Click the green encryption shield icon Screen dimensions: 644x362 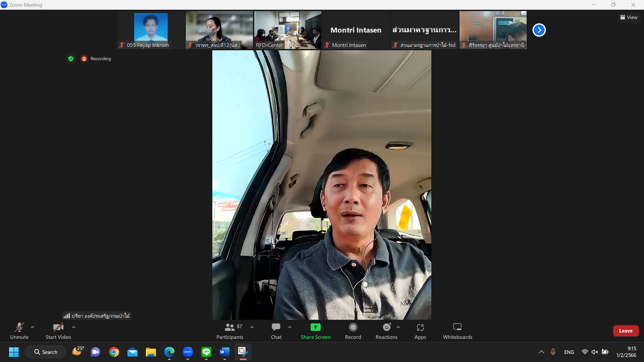point(71,59)
